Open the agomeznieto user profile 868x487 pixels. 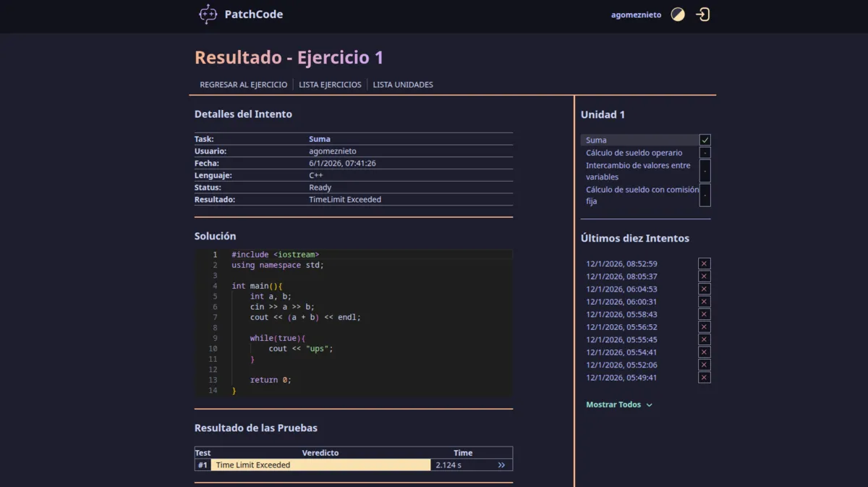pyautogui.click(x=636, y=14)
